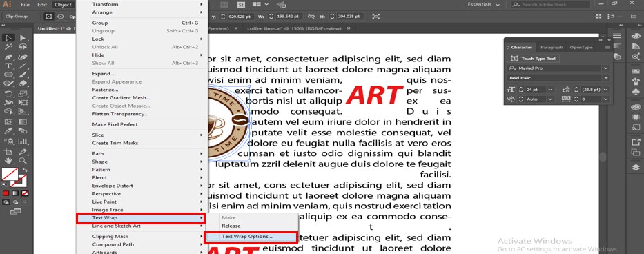Click the height H value field

click(x=349, y=17)
